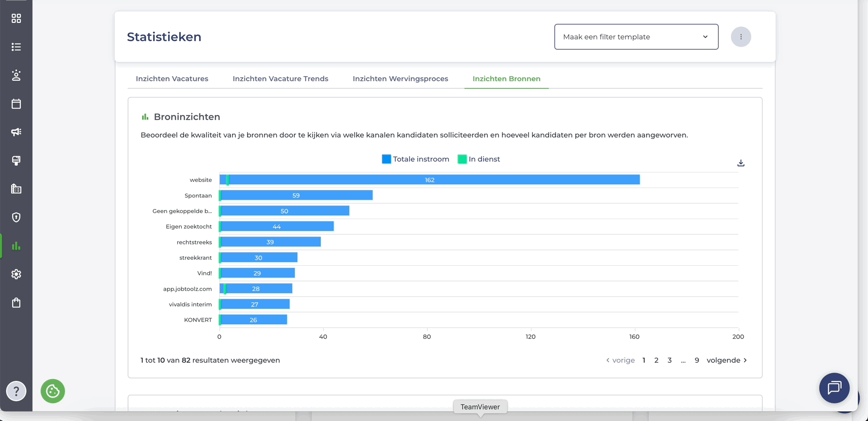Go to the volgende results page

pyautogui.click(x=726, y=360)
